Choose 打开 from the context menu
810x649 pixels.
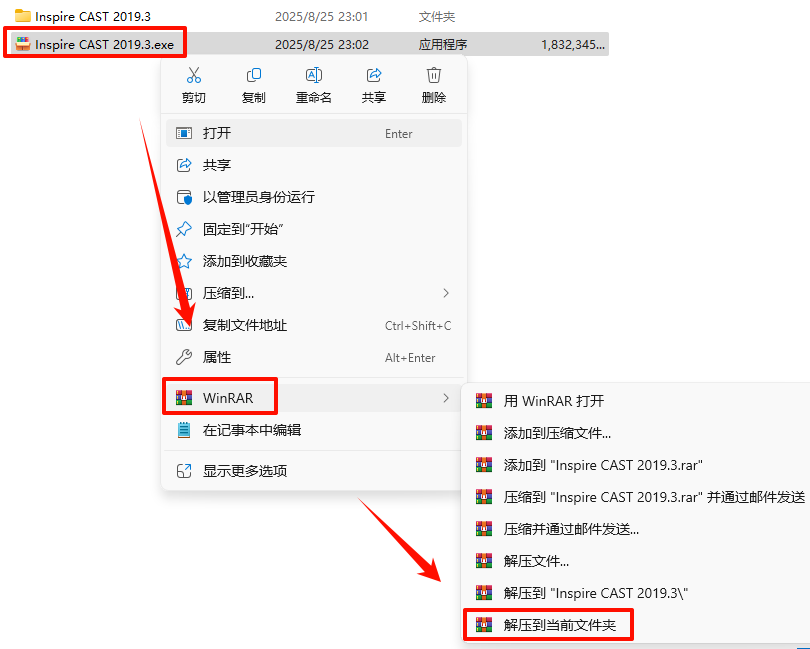pos(314,133)
